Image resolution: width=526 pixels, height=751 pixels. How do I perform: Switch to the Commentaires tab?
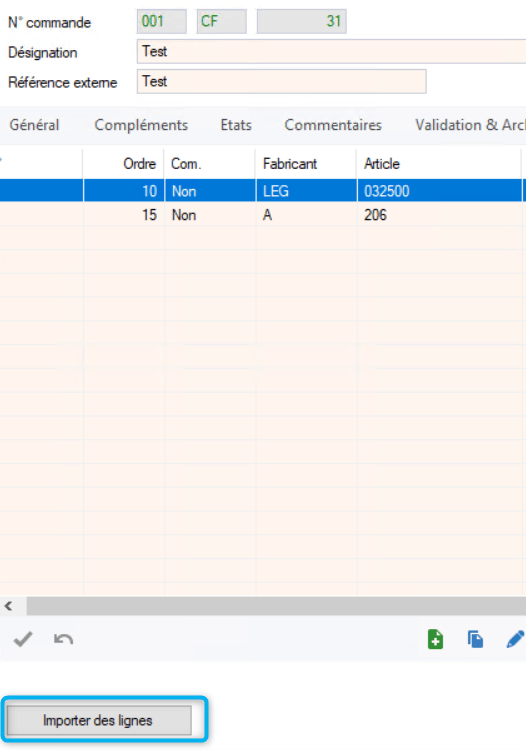coord(333,125)
